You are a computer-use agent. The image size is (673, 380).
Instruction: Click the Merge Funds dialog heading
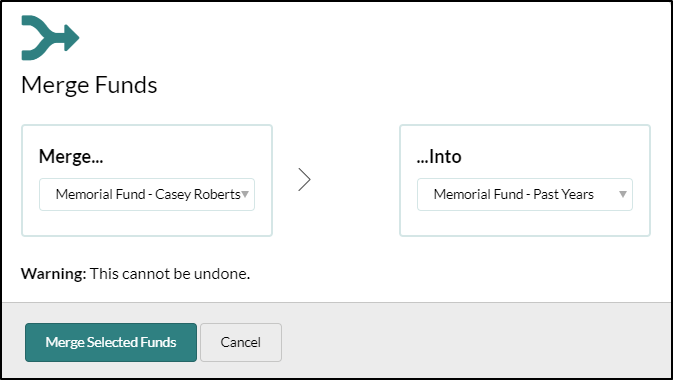89,85
